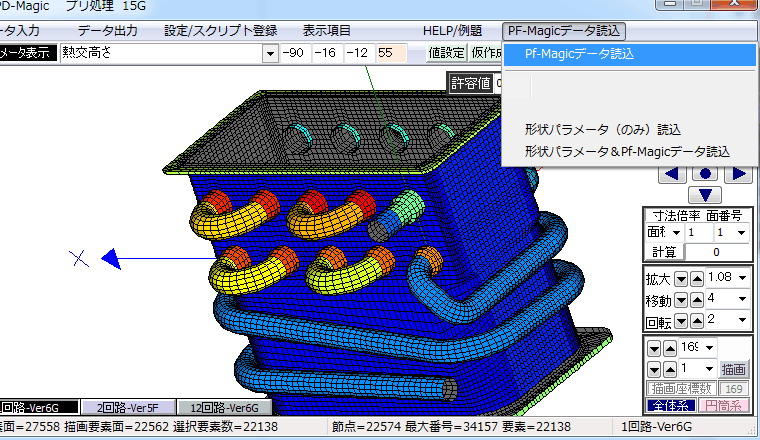Open the HELP/例題 menu

[x=452, y=31]
